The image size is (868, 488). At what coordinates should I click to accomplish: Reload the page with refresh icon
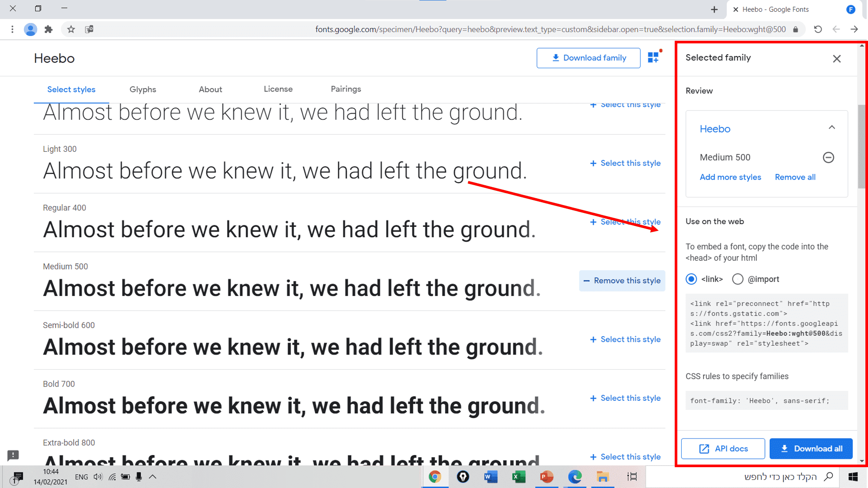[817, 29]
